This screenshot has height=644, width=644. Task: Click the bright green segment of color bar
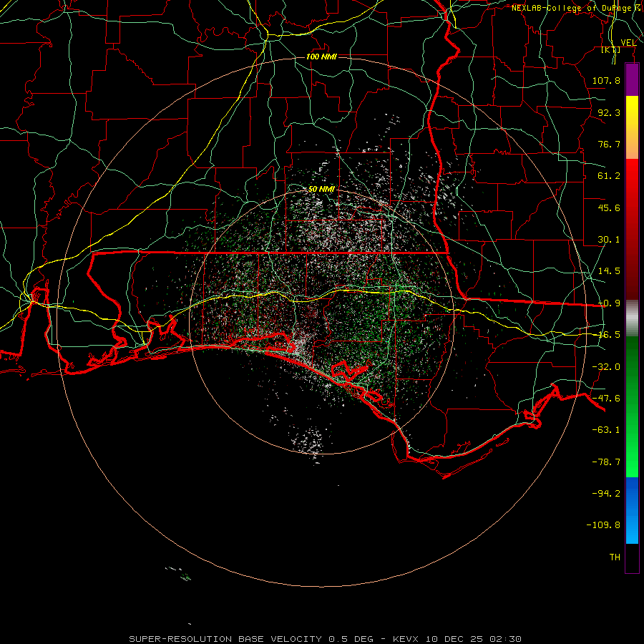click(x=632, y=406)
